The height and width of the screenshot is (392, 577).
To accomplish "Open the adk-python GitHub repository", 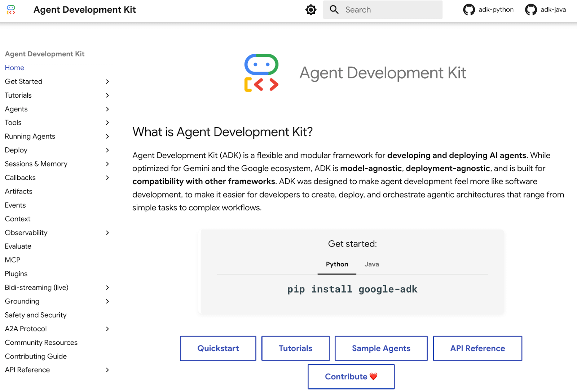I will [488, 10].
